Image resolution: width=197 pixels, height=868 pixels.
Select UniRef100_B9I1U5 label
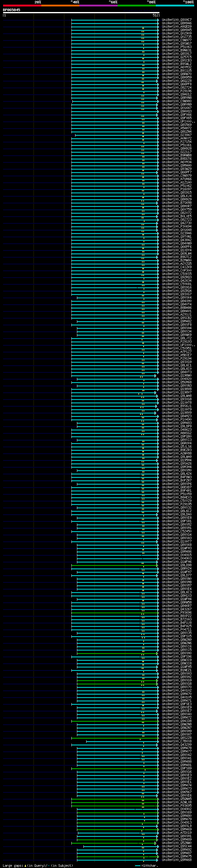click(177, 71)
